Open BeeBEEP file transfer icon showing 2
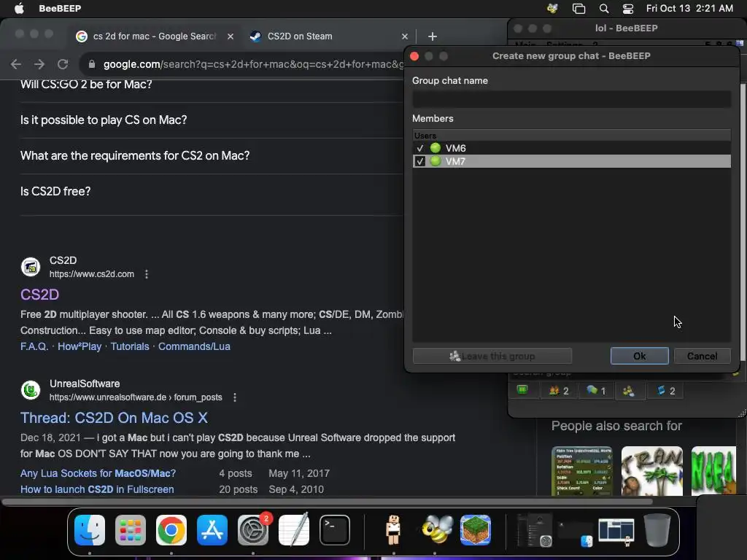The width and height of the screenshot is (747, 560). click(666, 391)
